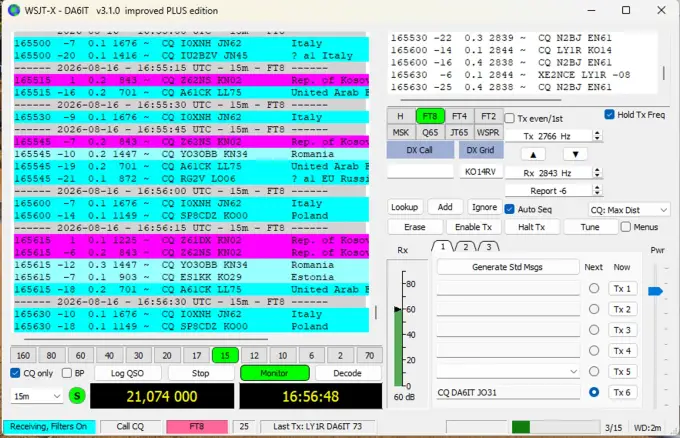Open the 15m band dropdown
This screenshot has width=680, height=438.
pos(37,396)
